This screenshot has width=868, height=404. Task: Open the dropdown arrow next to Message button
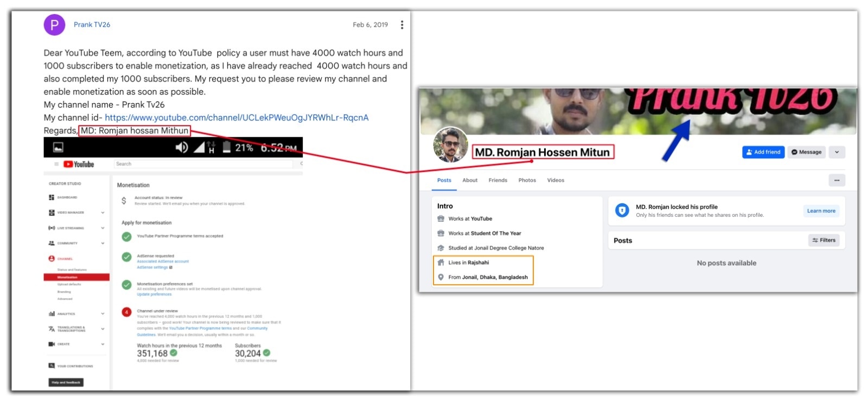point(837,152)
